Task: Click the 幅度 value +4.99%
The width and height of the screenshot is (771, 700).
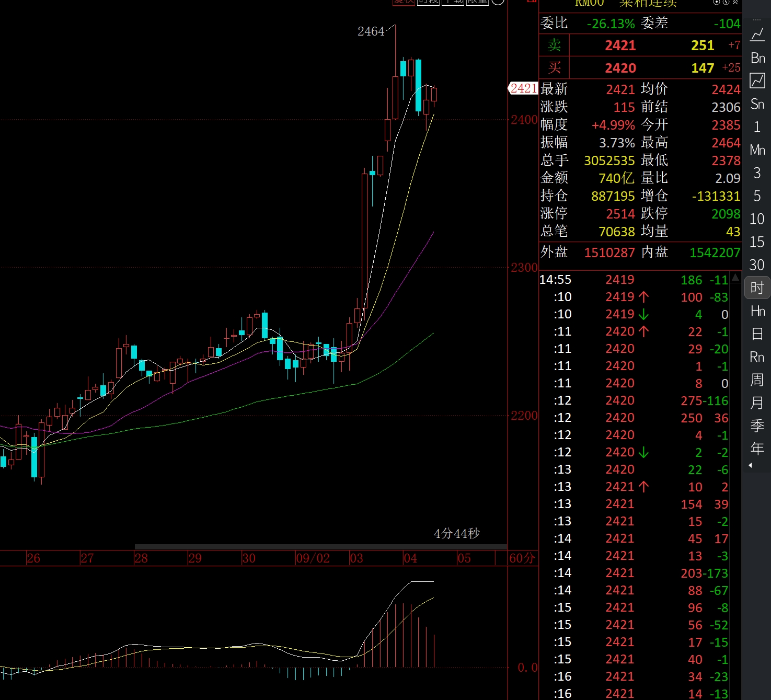Action: pyautogui.click(x=613, y=125)
